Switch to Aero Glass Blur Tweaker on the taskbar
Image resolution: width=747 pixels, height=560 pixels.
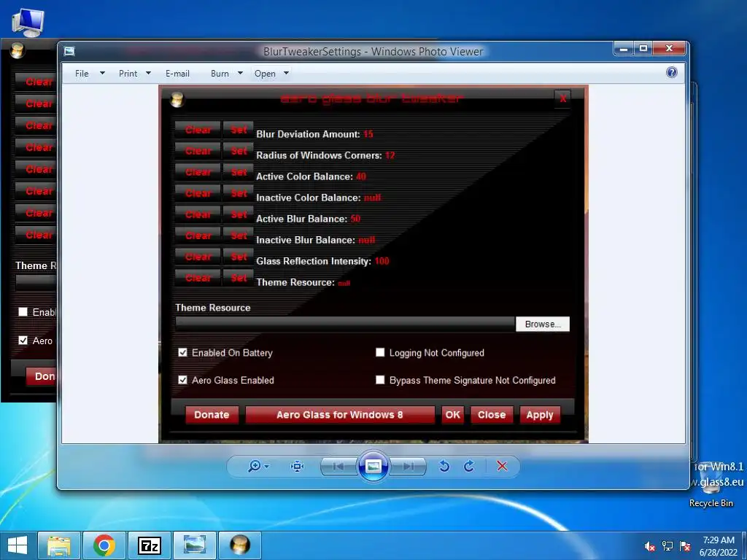(239, 545)
